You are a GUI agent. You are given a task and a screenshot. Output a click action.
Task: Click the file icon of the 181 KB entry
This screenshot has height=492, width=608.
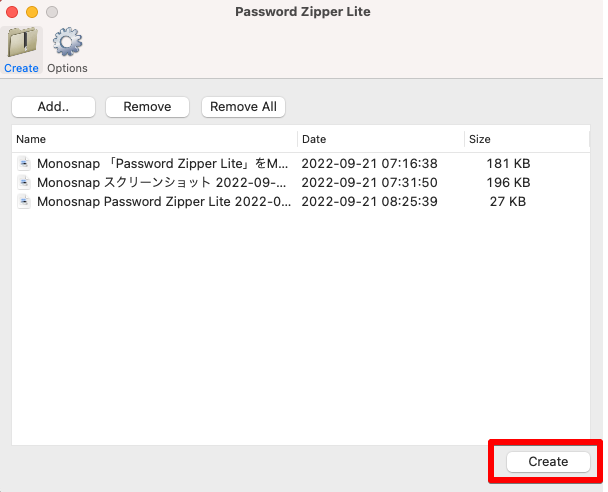click(x=24, y=163)
